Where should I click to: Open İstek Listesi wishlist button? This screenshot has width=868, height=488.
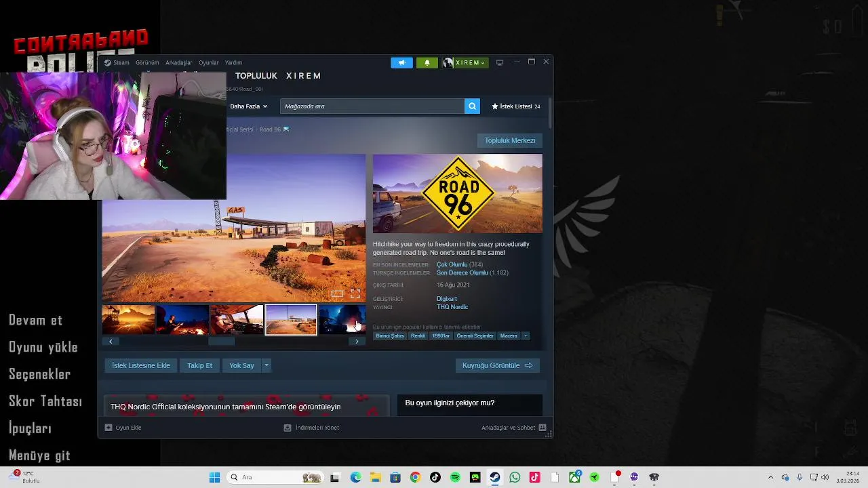(516, 106)
